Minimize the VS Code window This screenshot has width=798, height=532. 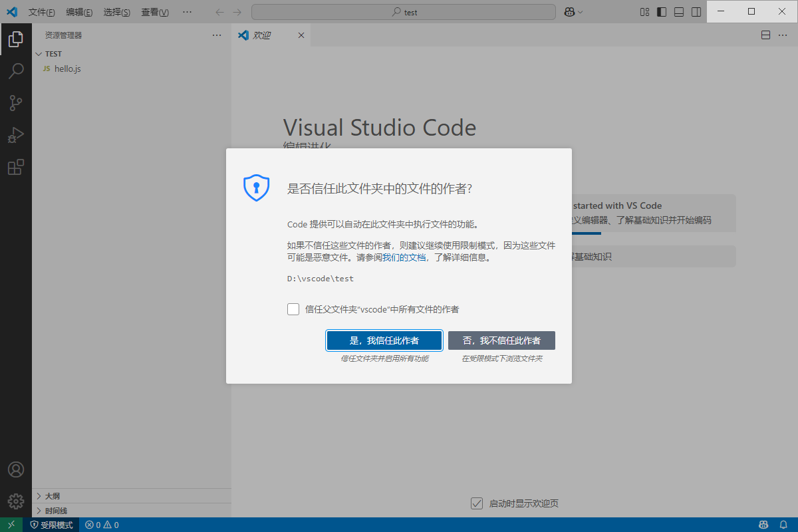[722, 11]
